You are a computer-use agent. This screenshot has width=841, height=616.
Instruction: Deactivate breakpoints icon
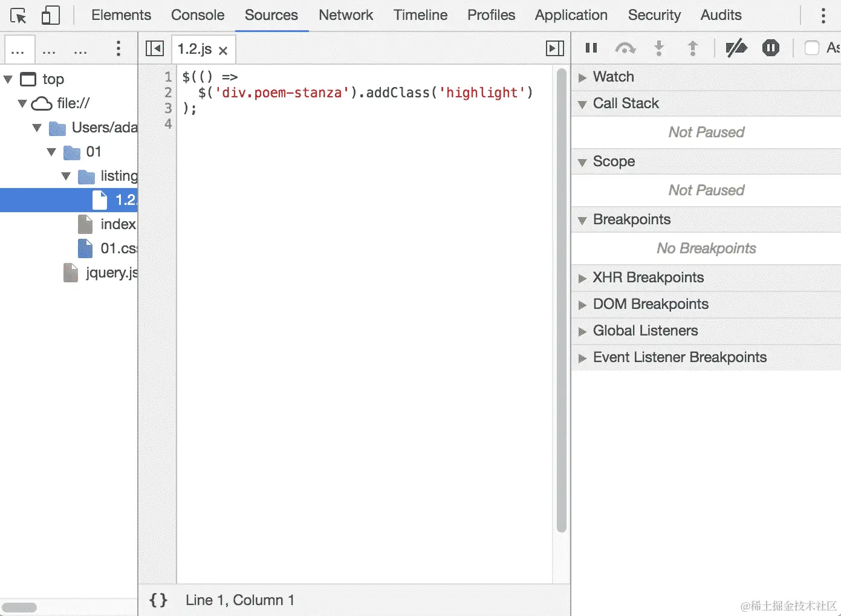pos(736,48)
